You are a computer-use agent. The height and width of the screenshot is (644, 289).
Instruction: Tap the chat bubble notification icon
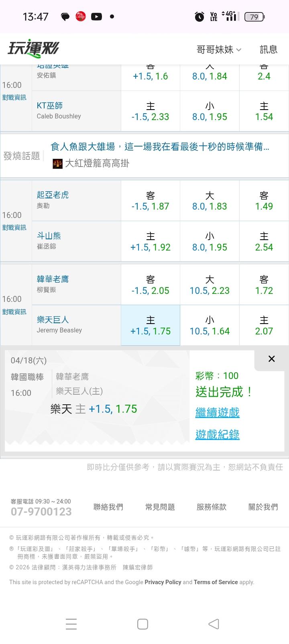click(65, 16)
